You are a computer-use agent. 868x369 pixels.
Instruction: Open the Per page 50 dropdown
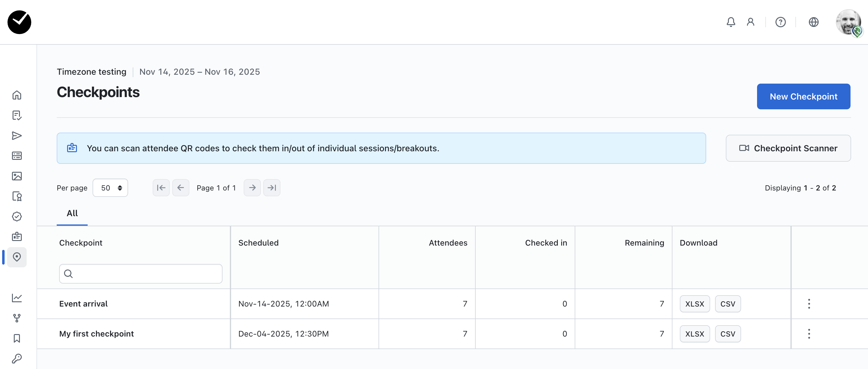(x=110, y=188)
